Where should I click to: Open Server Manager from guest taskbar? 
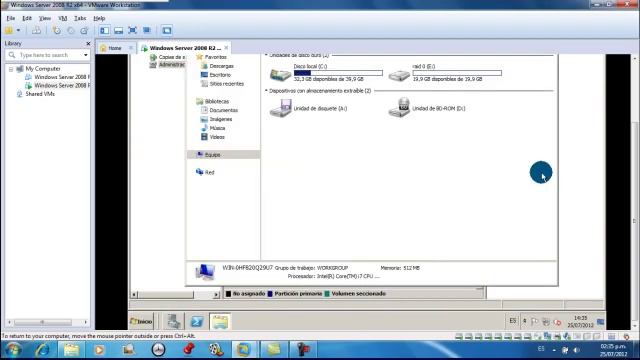tap(174, 322)
